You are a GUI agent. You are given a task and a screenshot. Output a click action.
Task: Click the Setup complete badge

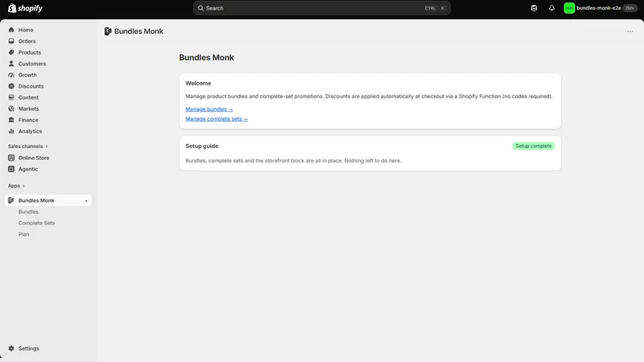click(534, 146)
